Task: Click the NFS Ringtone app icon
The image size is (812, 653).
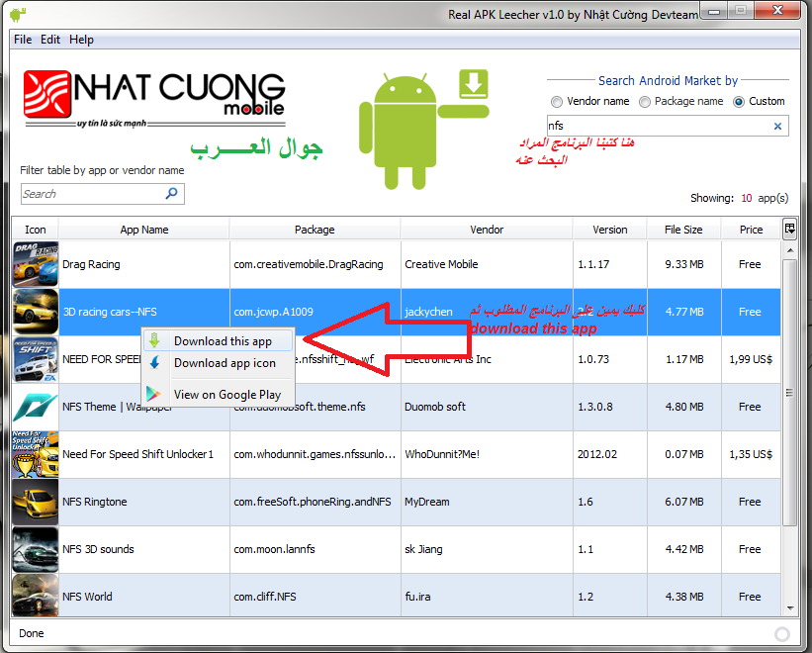Action: click(36, 502)
